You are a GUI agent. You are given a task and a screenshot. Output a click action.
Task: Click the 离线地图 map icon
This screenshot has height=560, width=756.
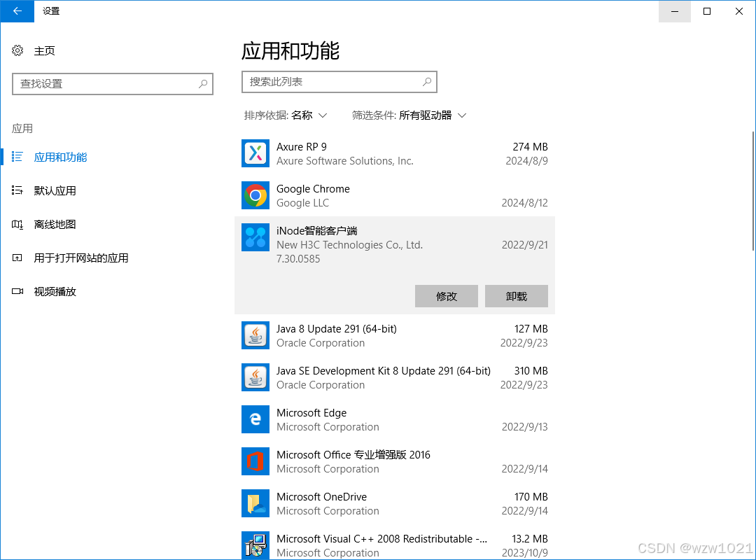[x=17, y=224]
